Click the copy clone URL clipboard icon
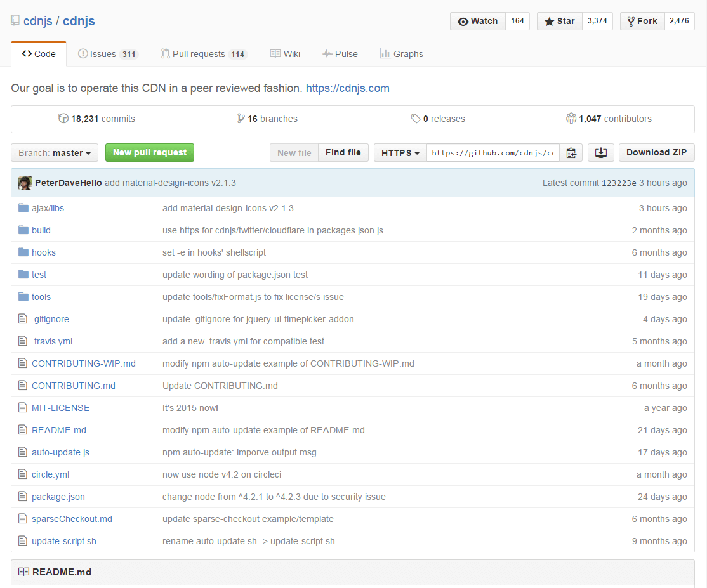Screen dimensions: 707x588 click(x=571, y=153)
